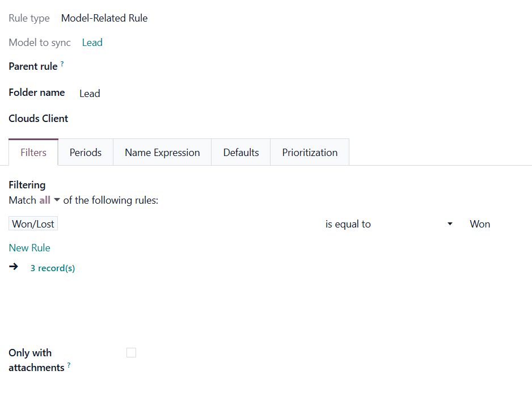Add a filter with New Rule
Viewport: 532px width, 396px height.
coord(29,248)
